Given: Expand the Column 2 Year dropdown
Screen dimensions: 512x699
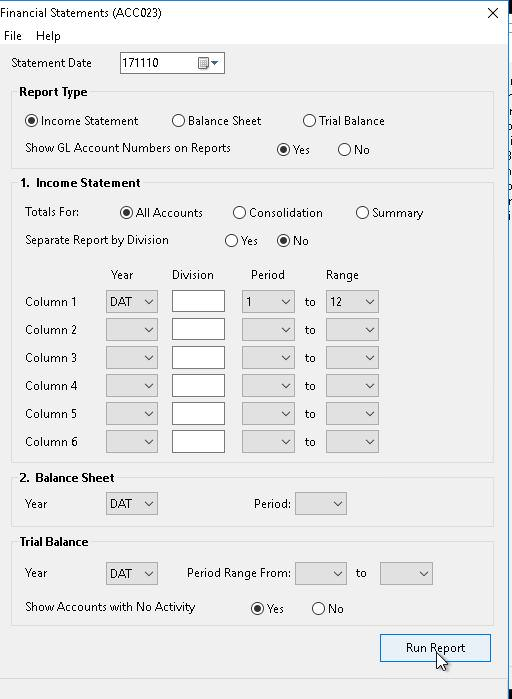Looking at the screenshot, I should (x=132, y=330).
